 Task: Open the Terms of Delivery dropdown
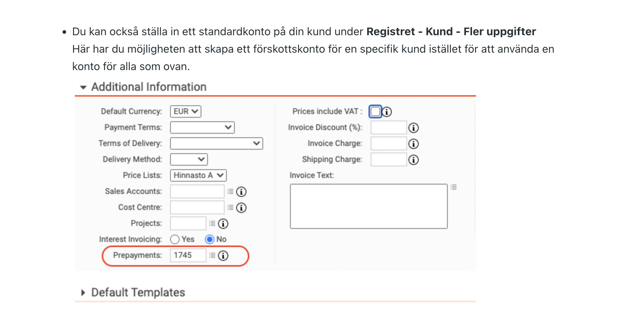(x=216, y=143)
